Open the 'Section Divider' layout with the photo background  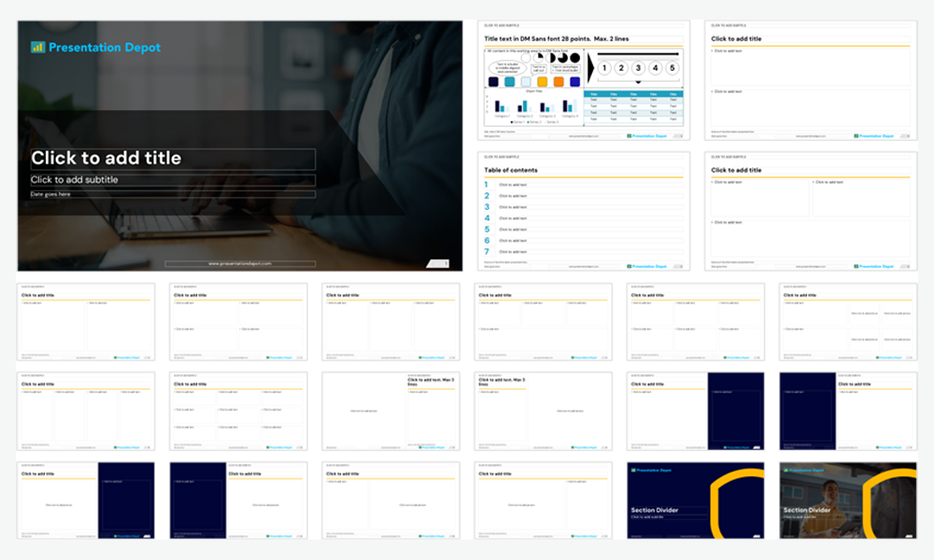(848, 500)
